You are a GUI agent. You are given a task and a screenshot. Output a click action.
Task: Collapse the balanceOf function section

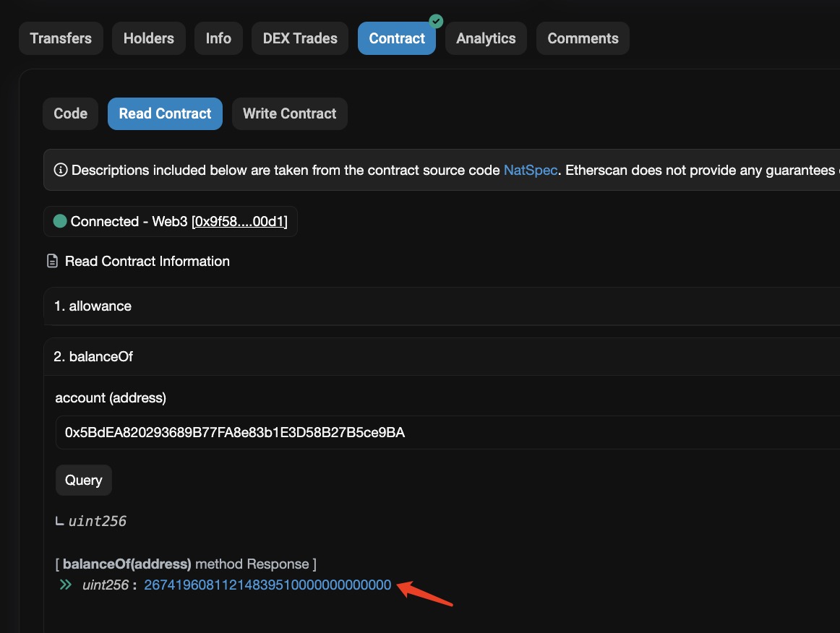(93, 356)
